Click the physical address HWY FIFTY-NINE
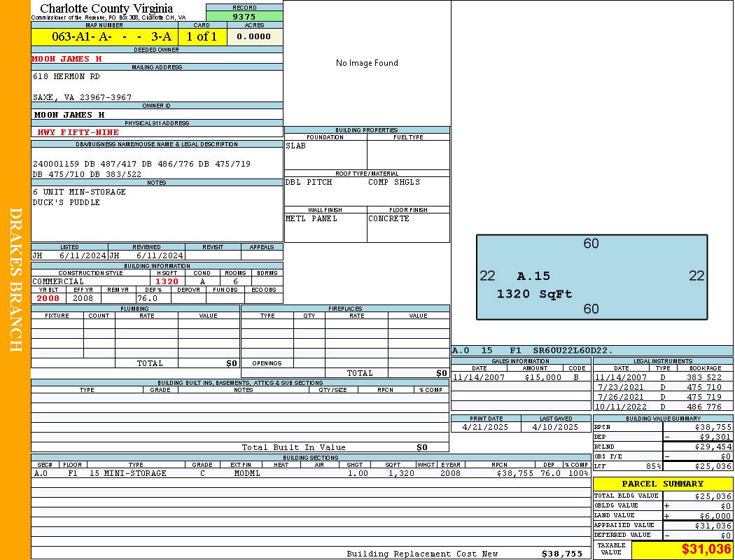 point(78,132)
